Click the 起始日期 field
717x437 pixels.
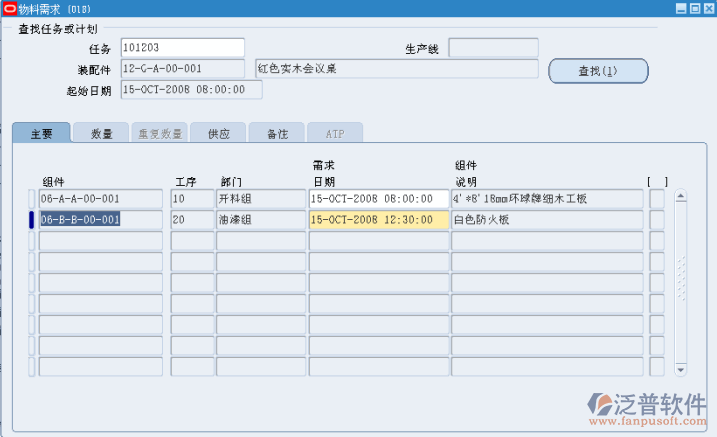[x=190, y=90]
